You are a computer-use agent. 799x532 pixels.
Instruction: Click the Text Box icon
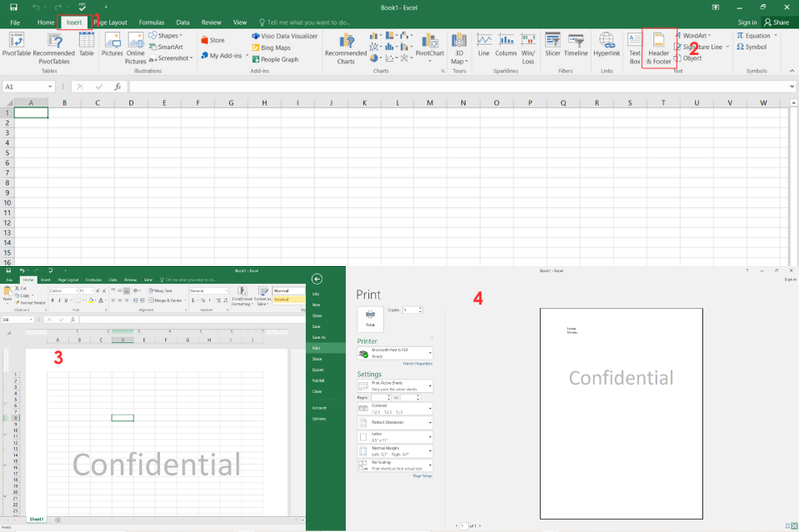634,46
